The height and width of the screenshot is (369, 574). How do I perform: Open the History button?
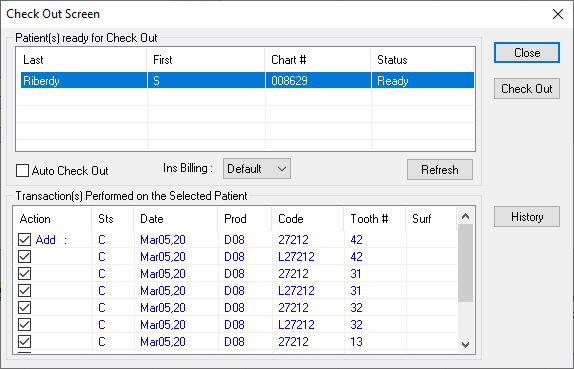527,217
